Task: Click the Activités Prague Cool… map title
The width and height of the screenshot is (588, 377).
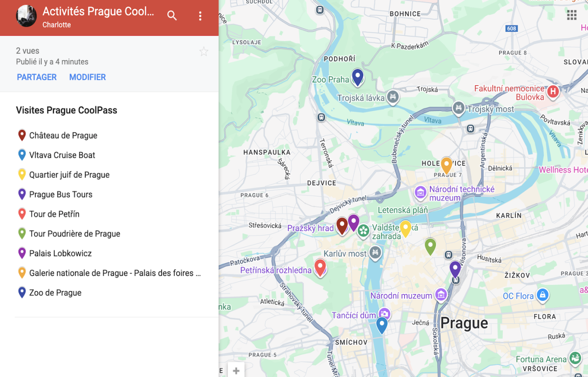Action: pyautogui.click(x=98, y=11)
